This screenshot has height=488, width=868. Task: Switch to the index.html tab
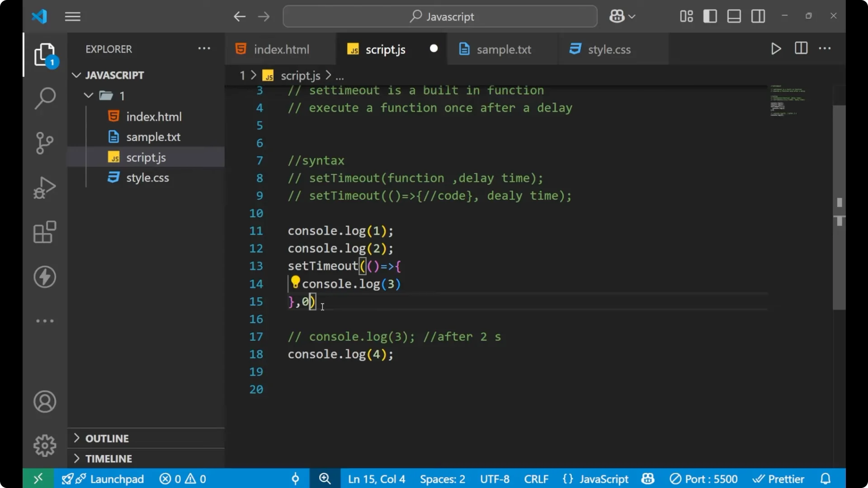tap(280, 49)
